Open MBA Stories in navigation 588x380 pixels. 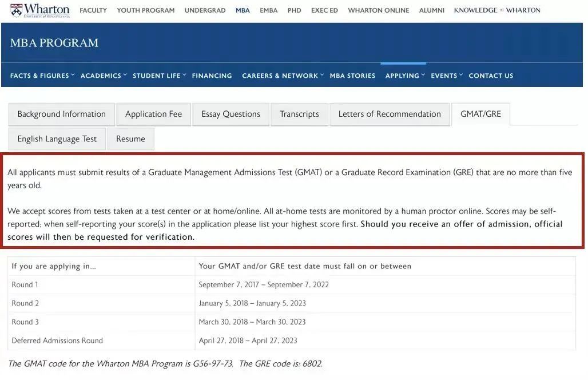click(x=352, y=76)
